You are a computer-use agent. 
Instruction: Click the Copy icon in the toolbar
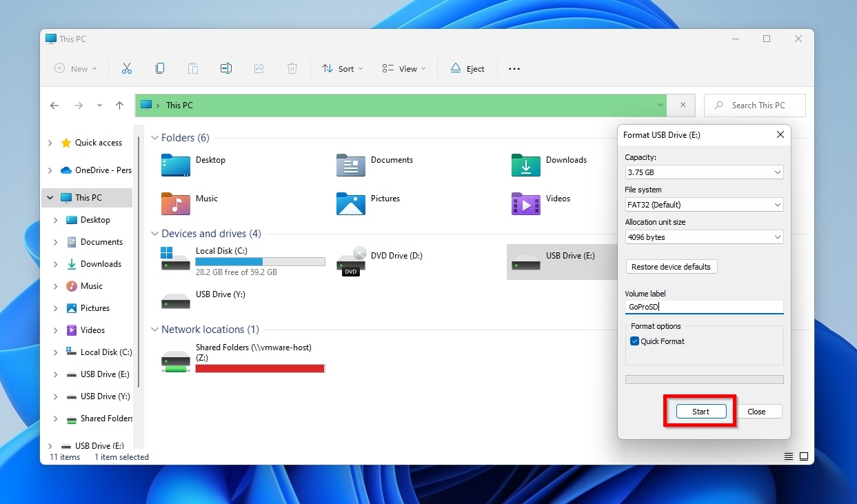tap(160, 68)
